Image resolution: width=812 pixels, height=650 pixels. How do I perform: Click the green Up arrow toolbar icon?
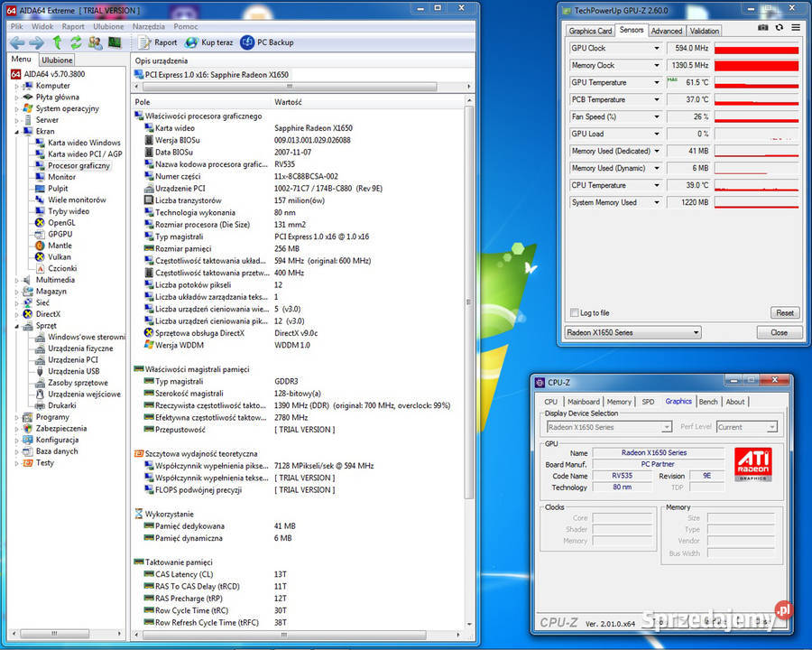58,42
